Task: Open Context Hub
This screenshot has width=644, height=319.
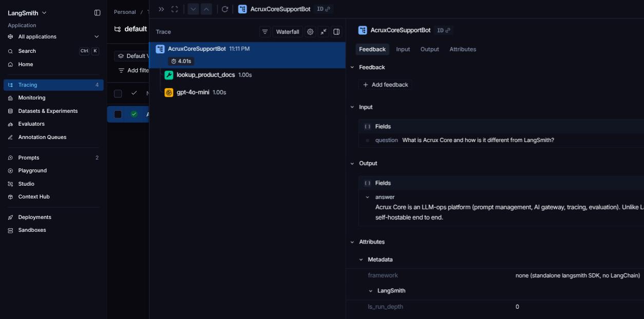Action: 53,197
